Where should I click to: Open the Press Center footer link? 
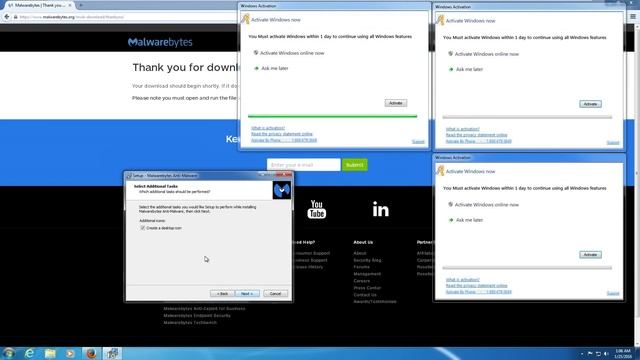tap(367, 288)
